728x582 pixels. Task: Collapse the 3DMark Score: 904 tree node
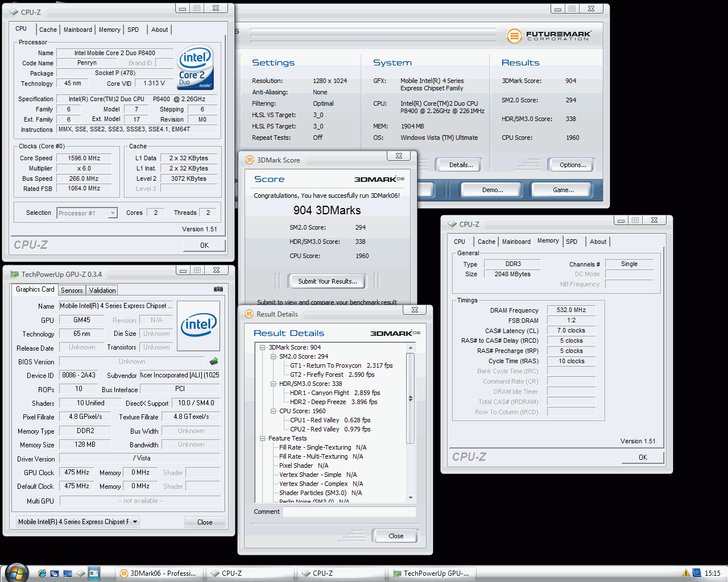coord(263,347)
